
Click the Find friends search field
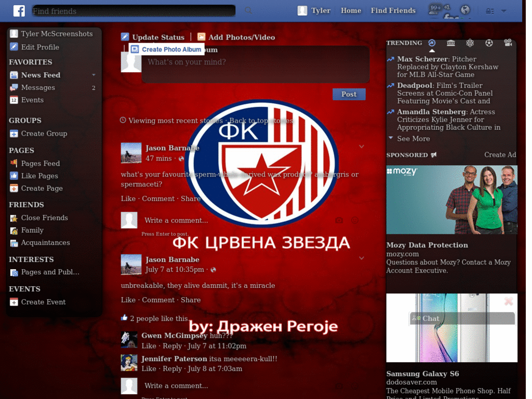click(x=134, y=11)
